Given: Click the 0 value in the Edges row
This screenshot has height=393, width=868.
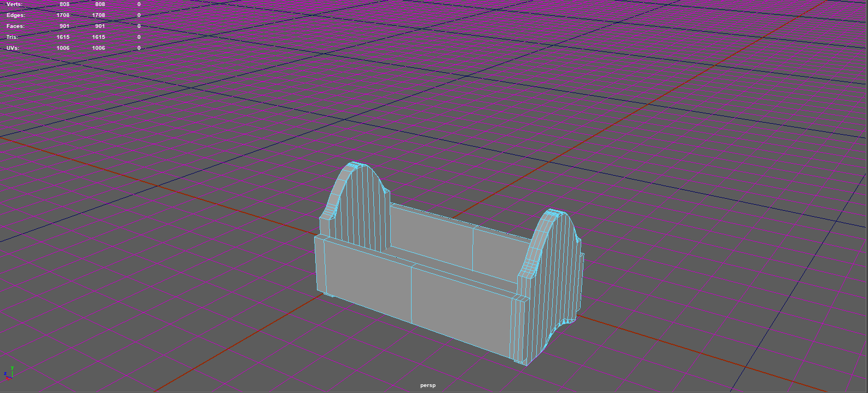Looking at the screenshot, I should (x=139, y=15).
